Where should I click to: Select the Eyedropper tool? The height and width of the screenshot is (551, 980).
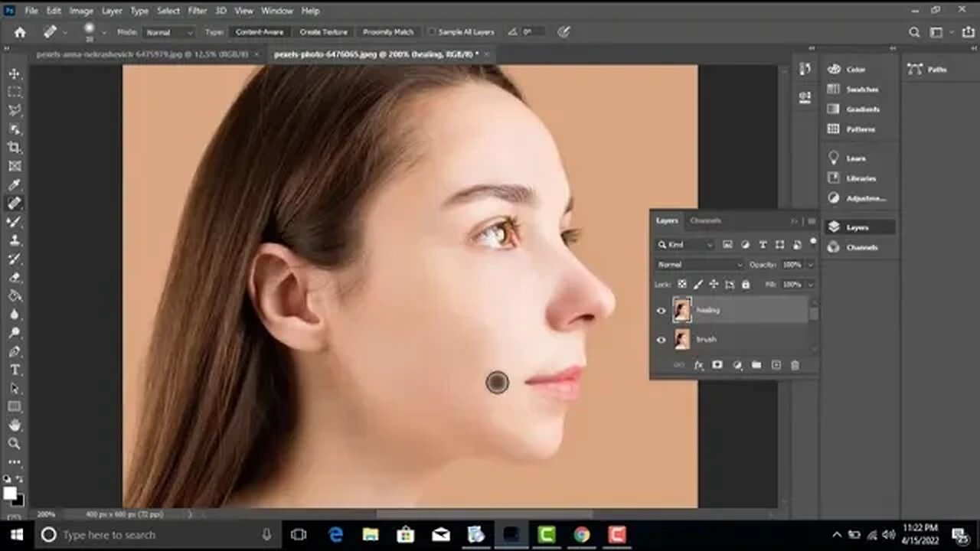coord(15,184)
